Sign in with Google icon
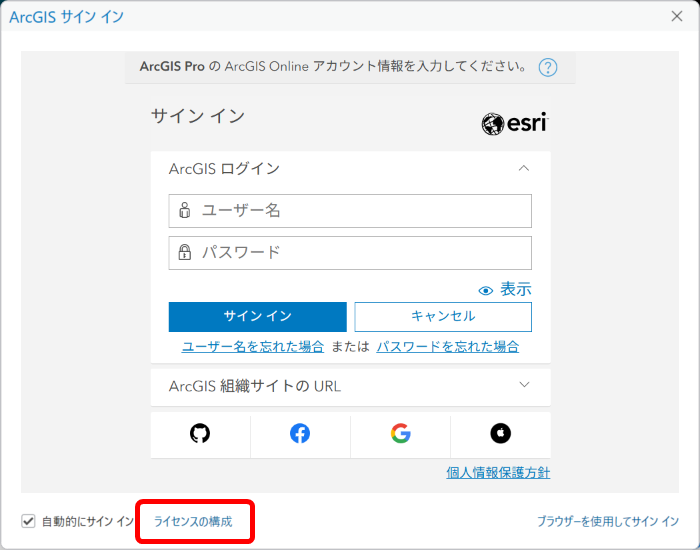The image size is (700, 550). coord(401,433)
